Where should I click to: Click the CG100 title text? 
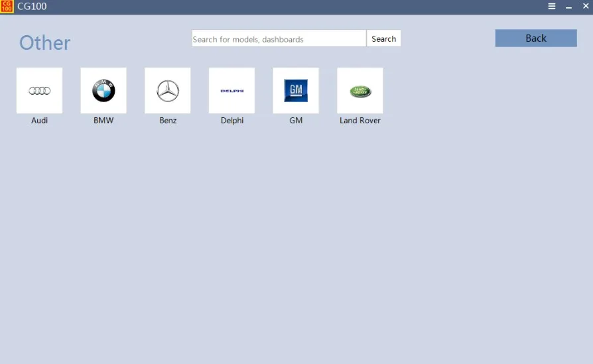[32, 7]
